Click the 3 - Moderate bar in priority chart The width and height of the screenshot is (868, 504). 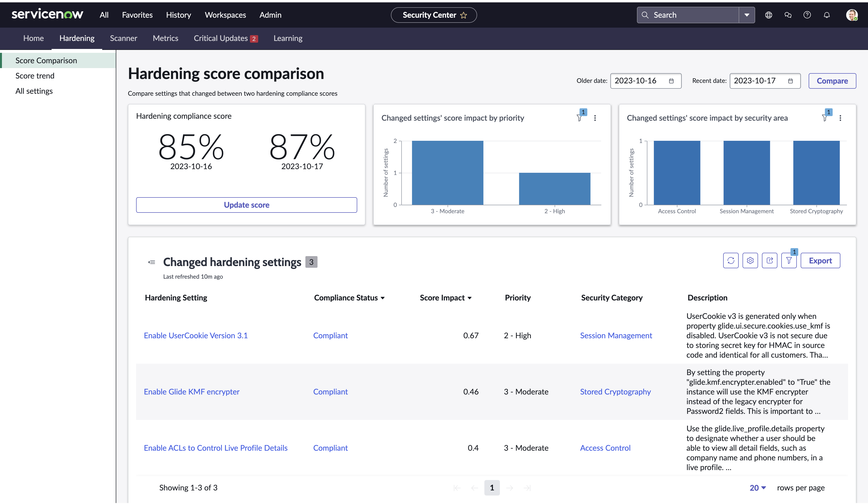447,173
